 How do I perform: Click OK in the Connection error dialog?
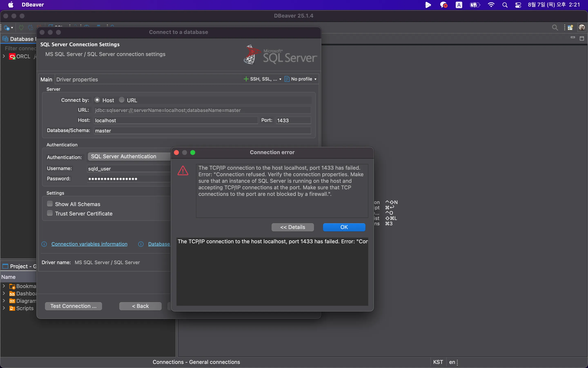point(344,227)
